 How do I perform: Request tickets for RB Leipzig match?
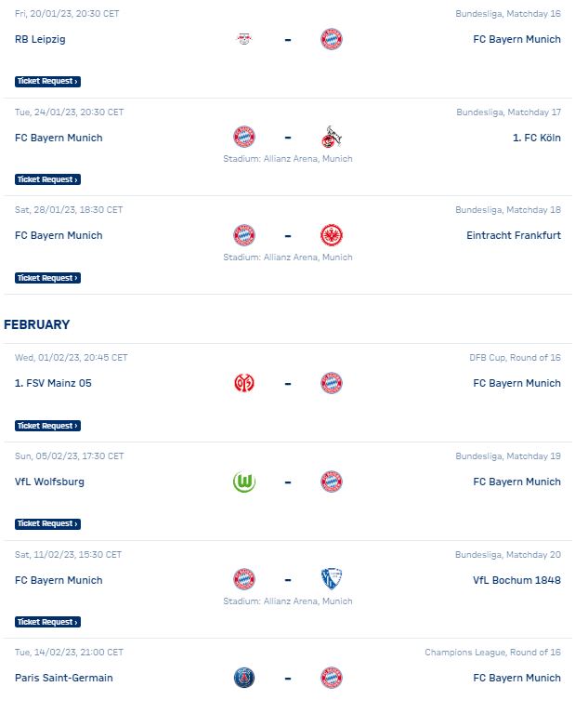point(47,82)
